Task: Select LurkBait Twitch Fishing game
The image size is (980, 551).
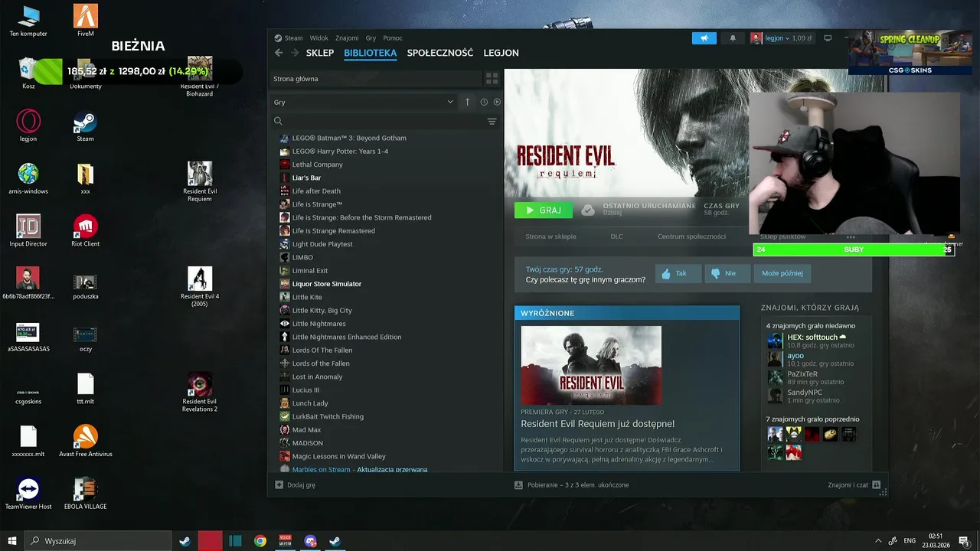Action: point(328,416)
